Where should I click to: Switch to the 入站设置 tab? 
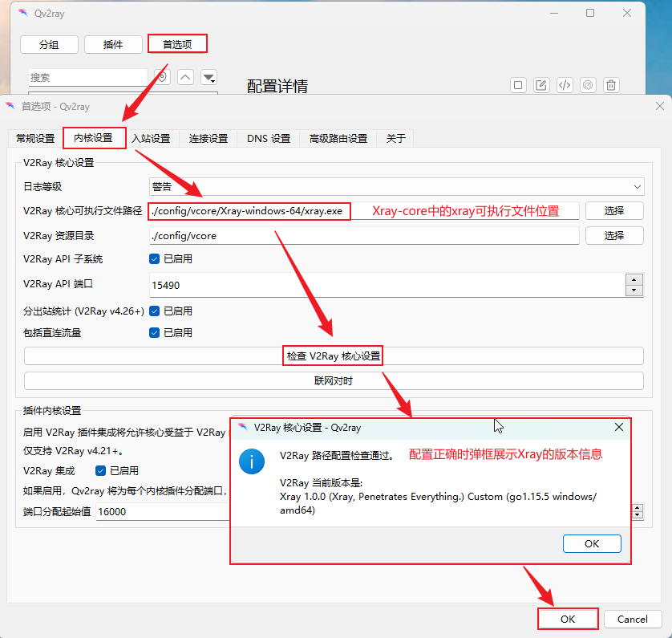tap(152, 138)
